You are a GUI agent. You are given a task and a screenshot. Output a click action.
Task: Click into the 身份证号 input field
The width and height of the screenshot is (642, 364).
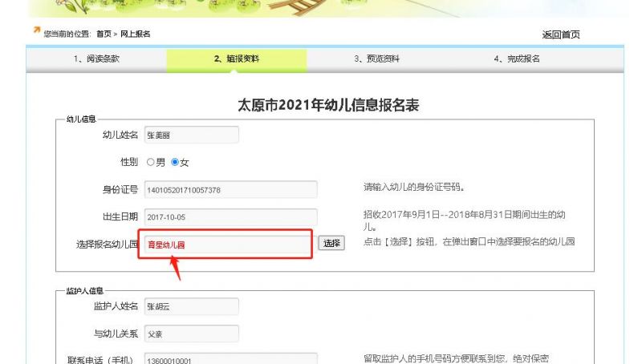click(x=231, y=190)
